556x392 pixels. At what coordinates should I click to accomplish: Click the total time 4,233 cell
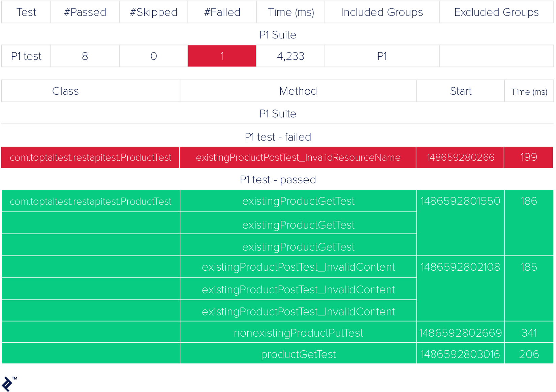(290, 56)
